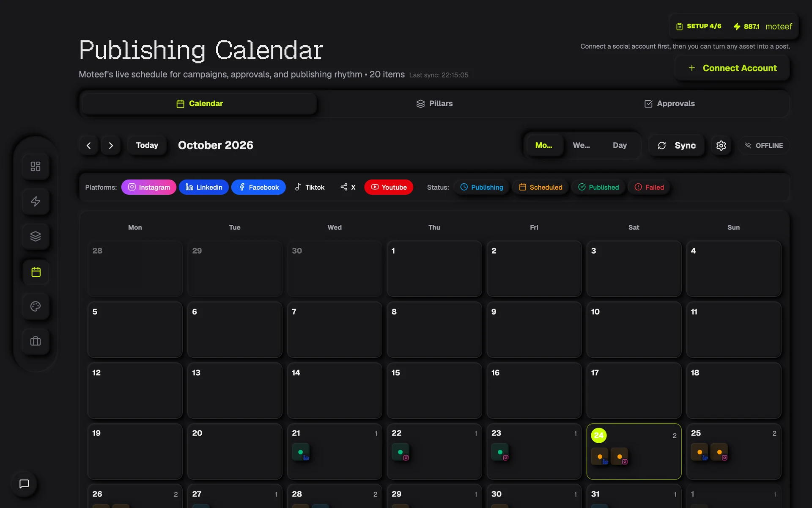Toggle the Tiktok platform filter
This screenshot has width=812, height=508.
point(310,187)
